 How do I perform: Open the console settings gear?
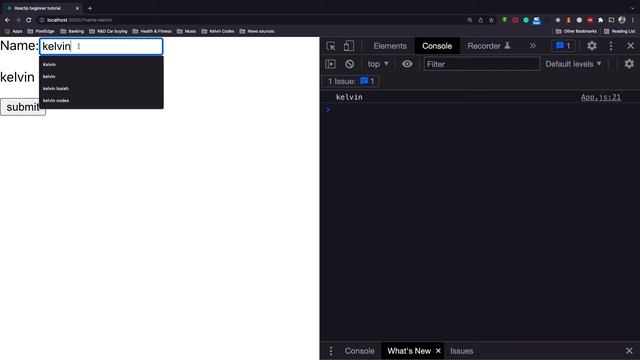click(x=629, y=64)
